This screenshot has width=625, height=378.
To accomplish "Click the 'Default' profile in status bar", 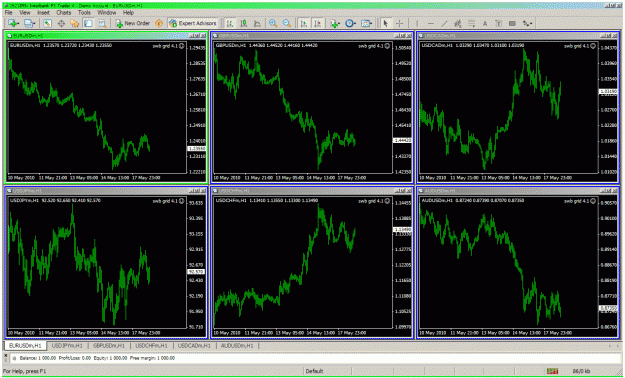I will point(314,371).
